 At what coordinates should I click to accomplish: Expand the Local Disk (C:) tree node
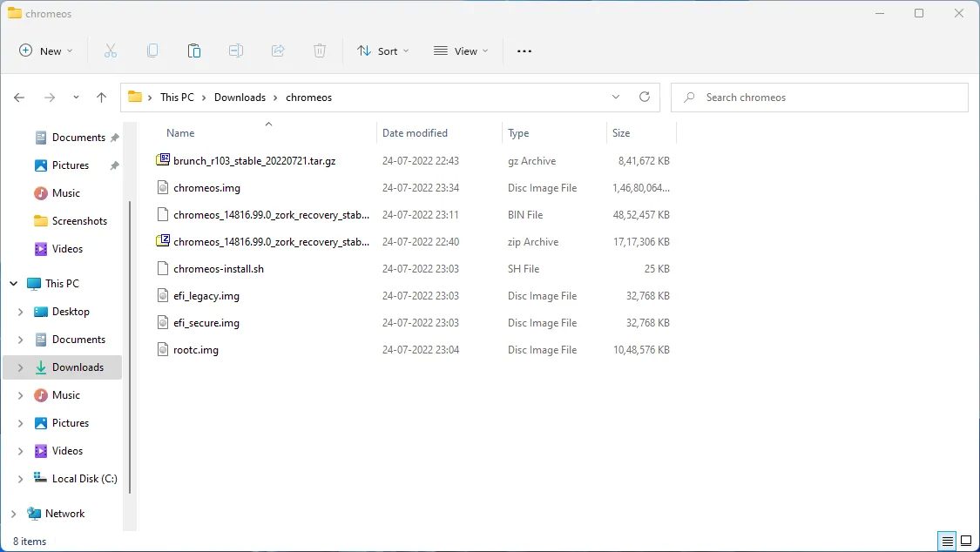[x=21, y=479]
